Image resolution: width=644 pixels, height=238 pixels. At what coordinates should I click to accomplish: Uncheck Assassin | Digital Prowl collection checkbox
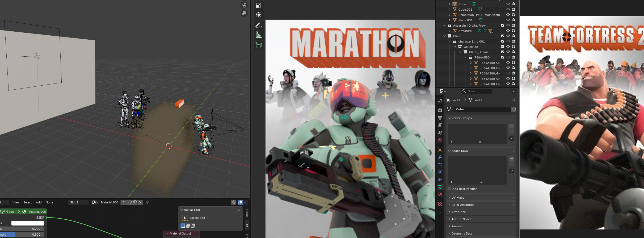503,26
